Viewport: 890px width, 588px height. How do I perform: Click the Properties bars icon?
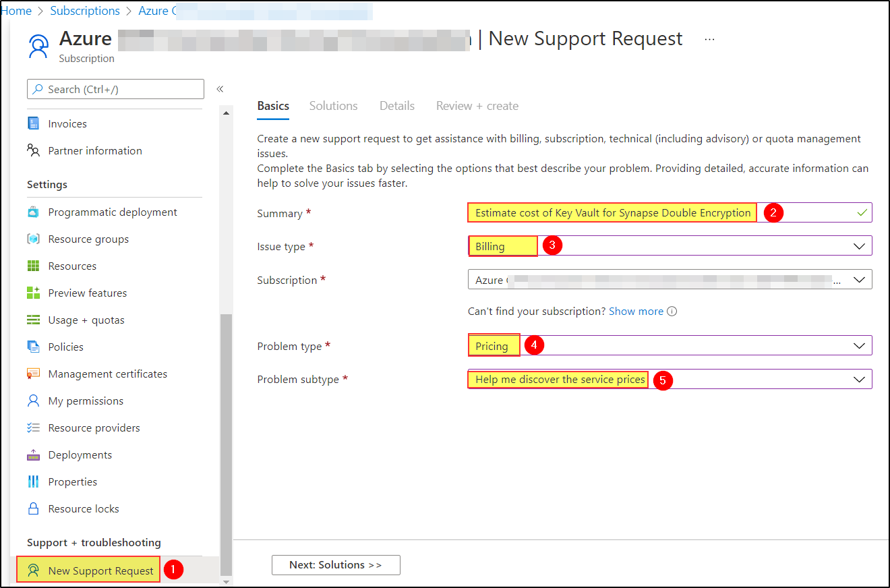[33, 481]
